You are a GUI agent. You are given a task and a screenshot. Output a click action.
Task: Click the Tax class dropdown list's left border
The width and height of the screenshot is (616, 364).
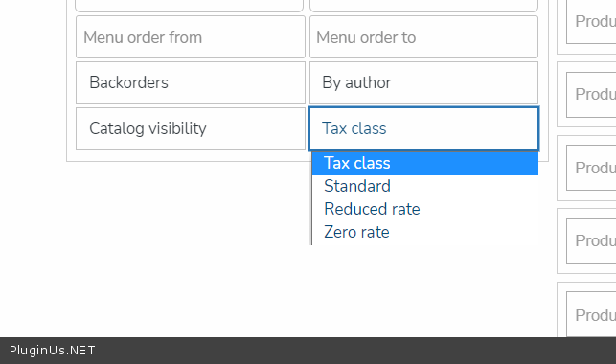(x=311, y=198)
